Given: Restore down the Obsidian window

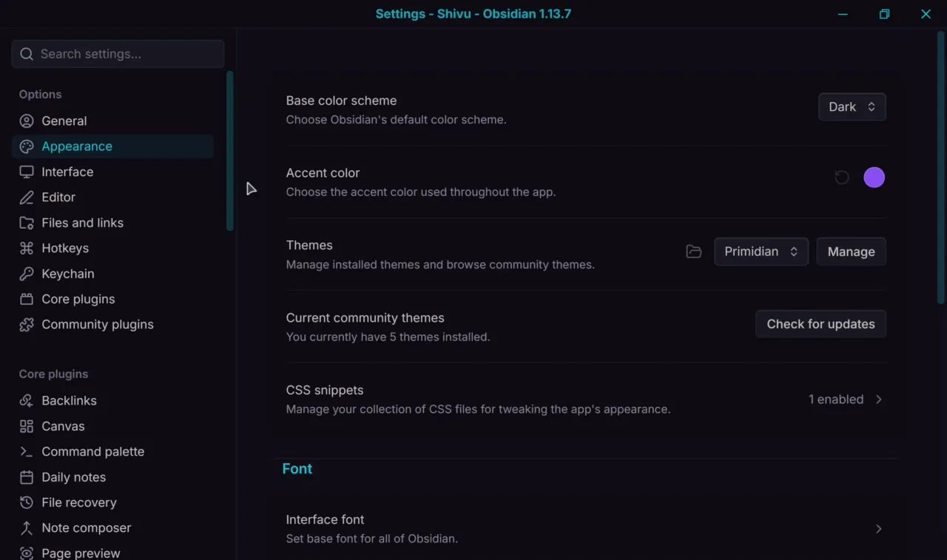Looking at the screenshot, I should [x=884, y=14].
